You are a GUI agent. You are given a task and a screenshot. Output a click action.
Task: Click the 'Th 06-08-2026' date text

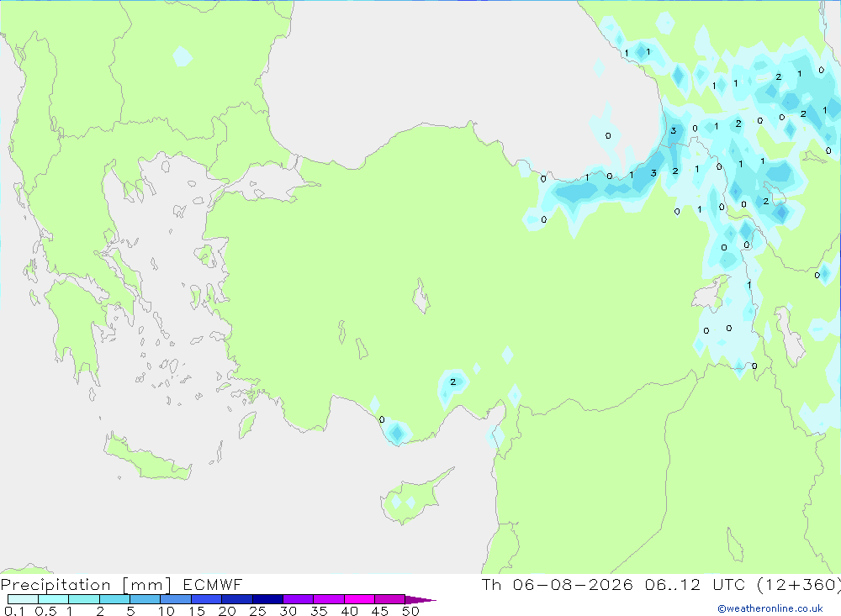pyautogui.click(x=558, y=585)
